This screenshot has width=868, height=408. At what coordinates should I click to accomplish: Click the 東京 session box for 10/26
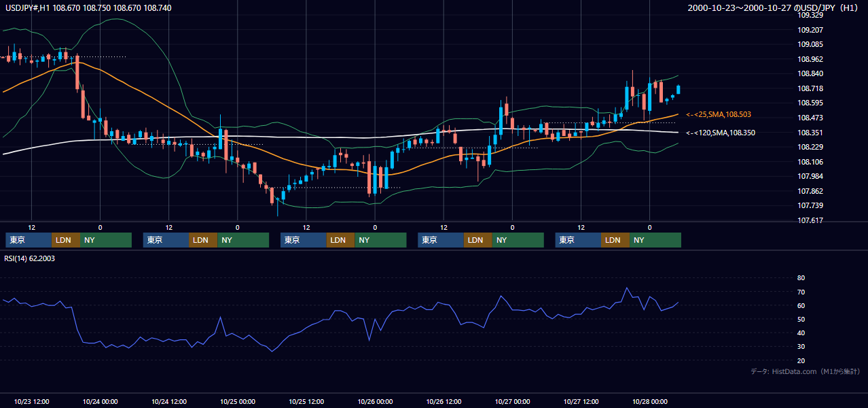click(441, 240)
